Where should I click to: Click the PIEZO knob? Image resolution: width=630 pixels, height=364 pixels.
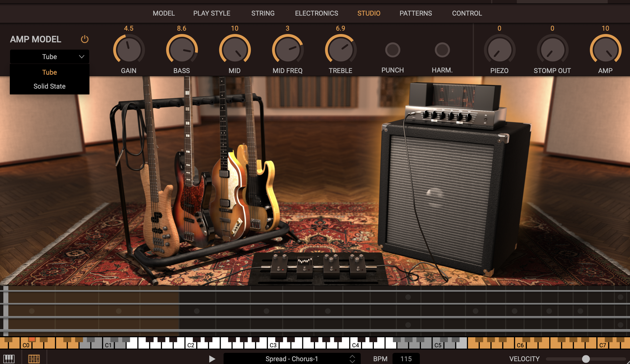point(499,50)
